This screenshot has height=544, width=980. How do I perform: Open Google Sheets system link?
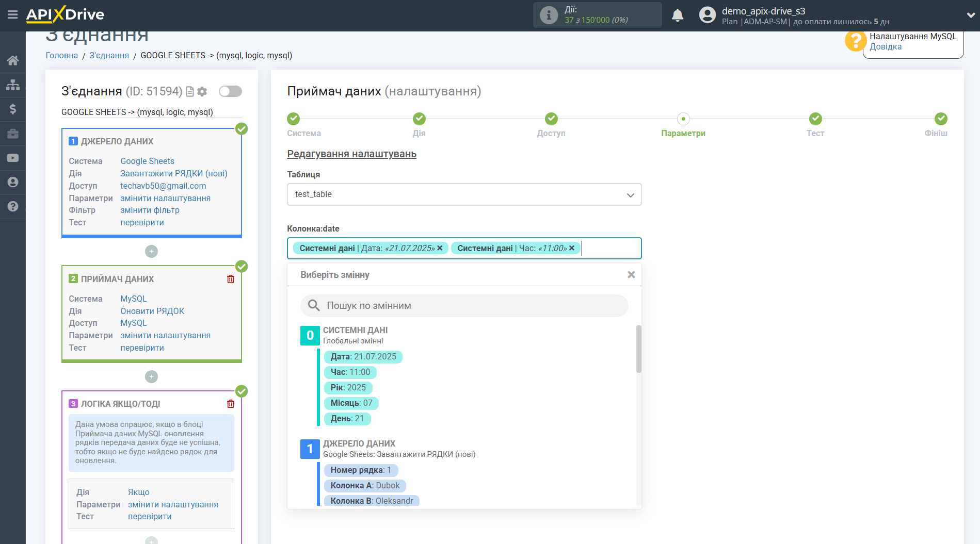coord(148,161)
